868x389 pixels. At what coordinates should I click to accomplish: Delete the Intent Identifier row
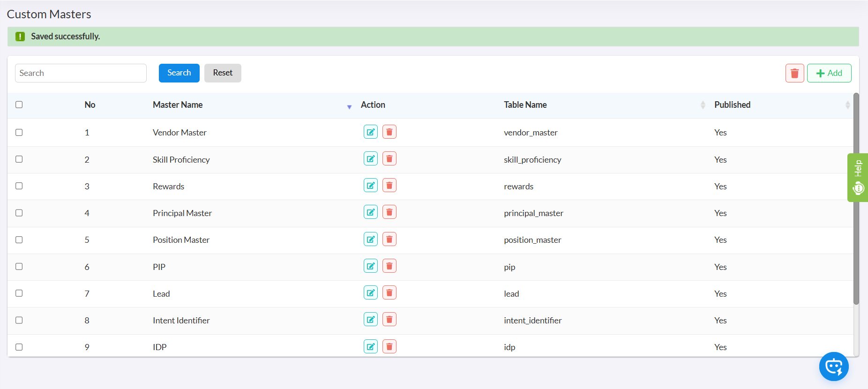tap(389, 320)
